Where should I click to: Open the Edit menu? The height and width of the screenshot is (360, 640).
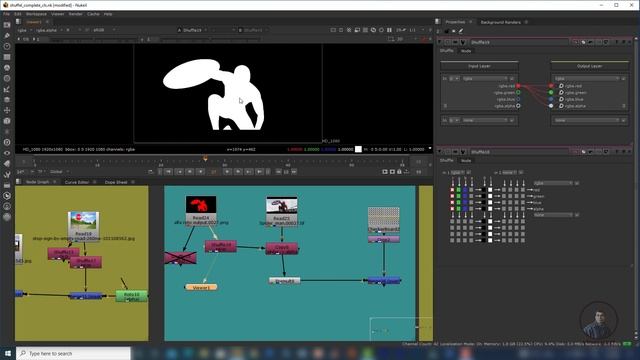[18, 14]
